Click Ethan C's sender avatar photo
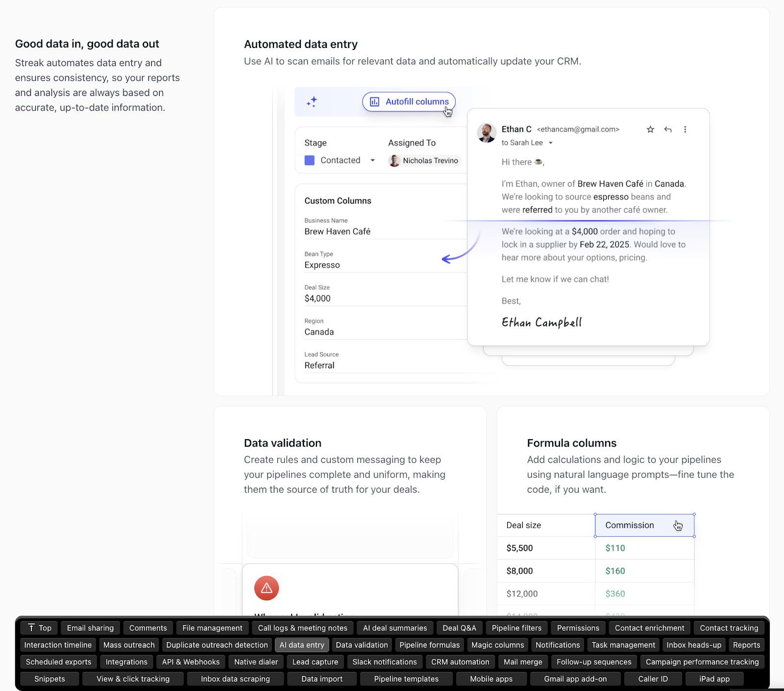The image size is (784, 691). (487, 133)
